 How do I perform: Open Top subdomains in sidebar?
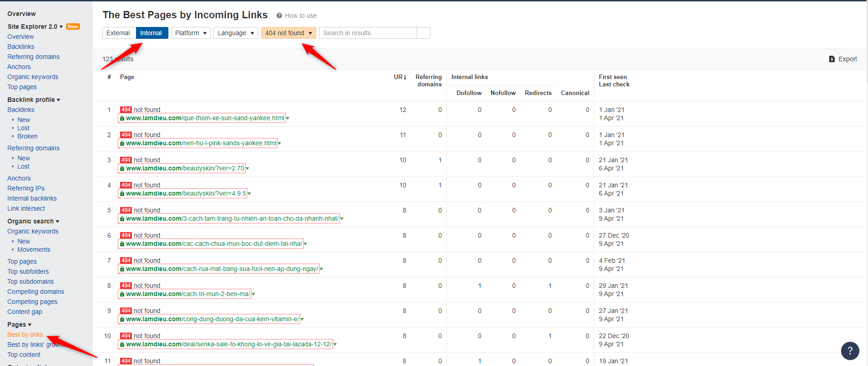tap(31, 281)
